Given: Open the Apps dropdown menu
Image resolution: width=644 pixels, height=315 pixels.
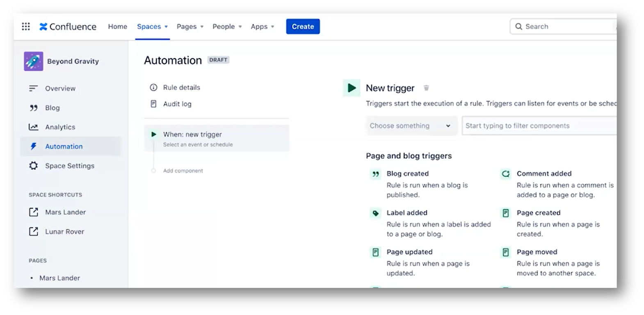Looking at the screenshot, I should tap(263, 27).
